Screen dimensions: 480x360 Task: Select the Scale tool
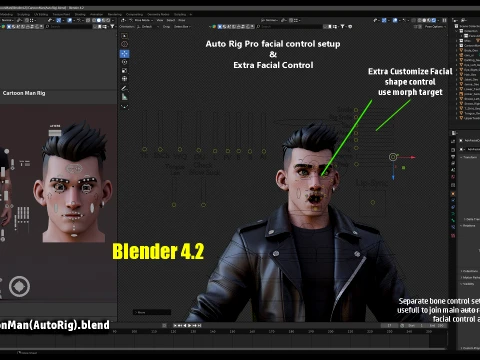click(124, 70)
